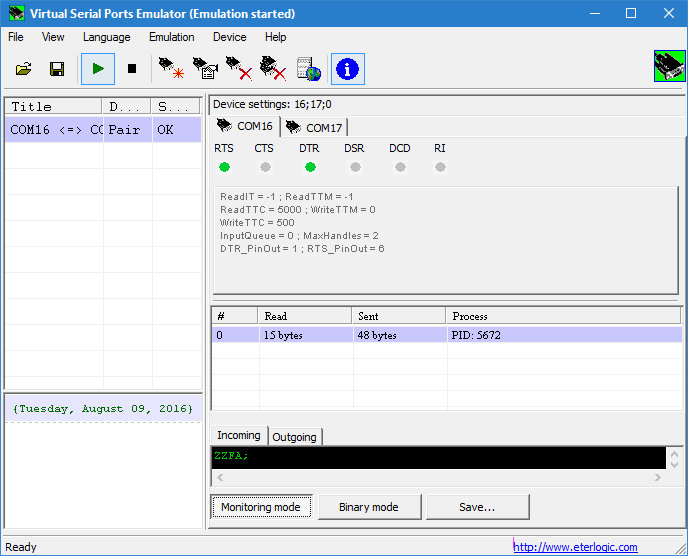Click the handle row number '0' cell
This screenshot has height=556, width=688.
pos(235,335)
